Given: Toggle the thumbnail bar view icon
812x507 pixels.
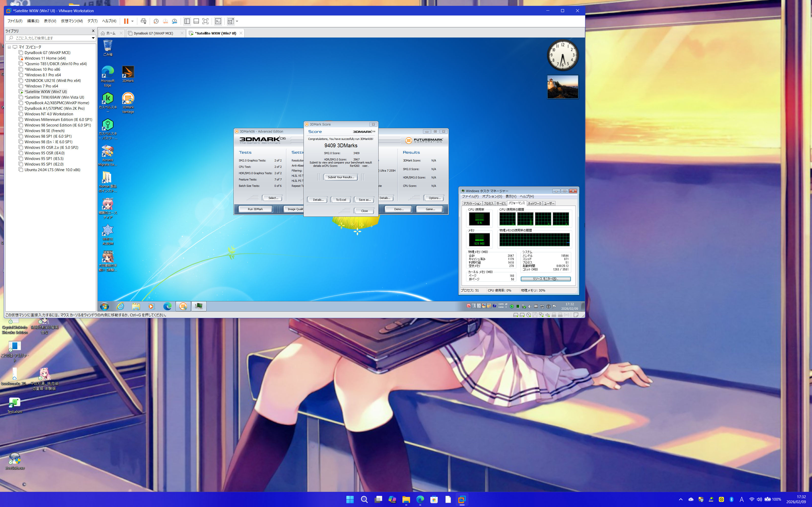Looking at the screenshot, I should pos(196,21).
